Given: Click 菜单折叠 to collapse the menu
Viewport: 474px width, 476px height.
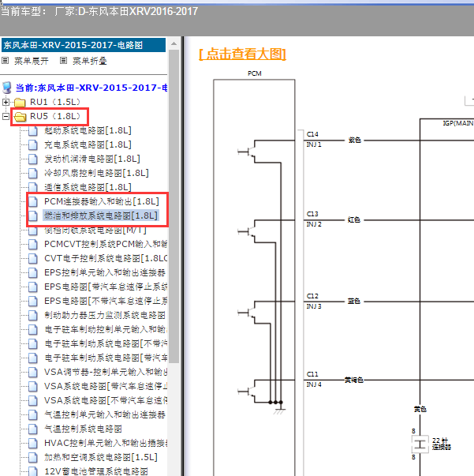Looking at the screenshot, I should [x=90, y=61].
